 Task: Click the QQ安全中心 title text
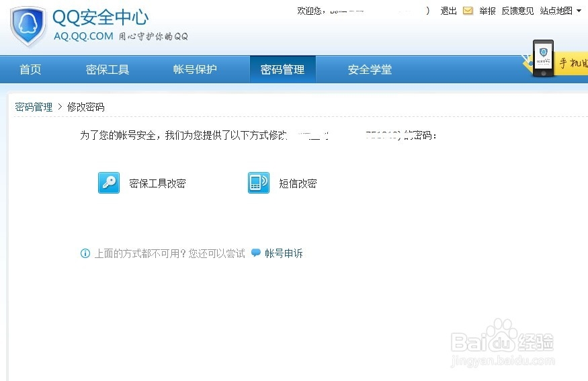(101, 17)
